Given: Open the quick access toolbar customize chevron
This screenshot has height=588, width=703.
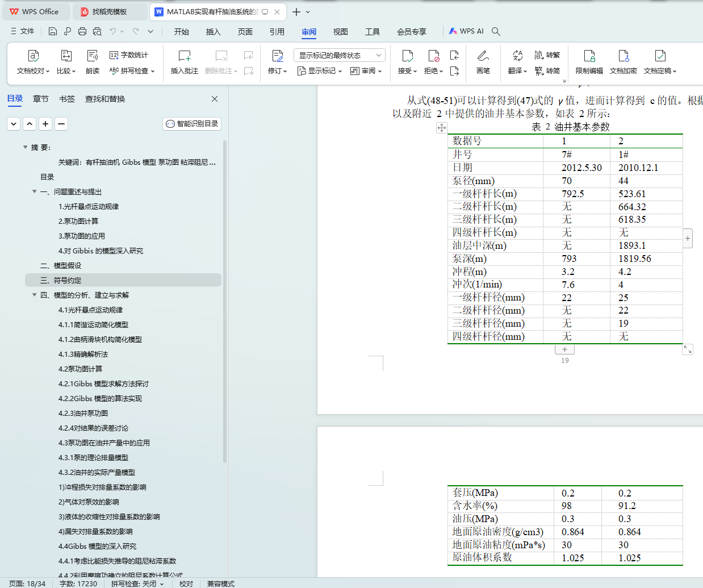Looking at the screenshot, I should click(150, 31).
